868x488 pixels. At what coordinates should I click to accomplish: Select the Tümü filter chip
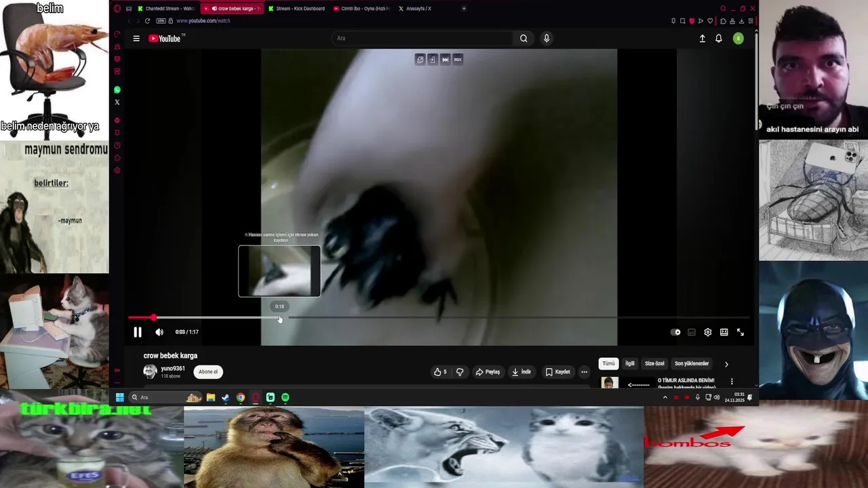[x=609, y=363]
